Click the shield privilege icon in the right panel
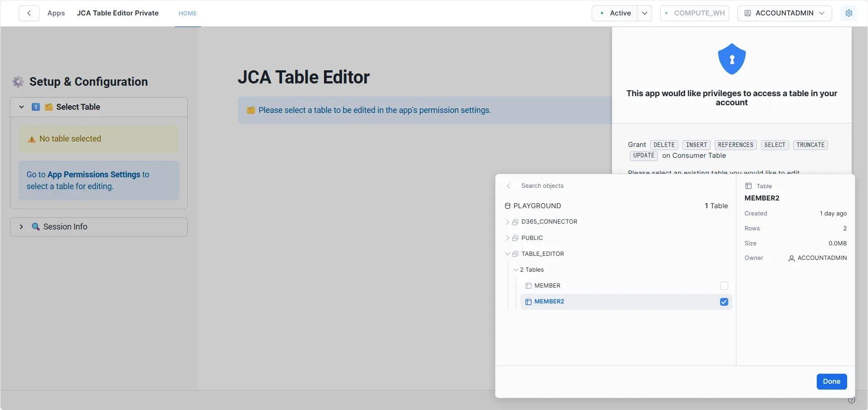868x410 pixels. [x=731, y=59]
